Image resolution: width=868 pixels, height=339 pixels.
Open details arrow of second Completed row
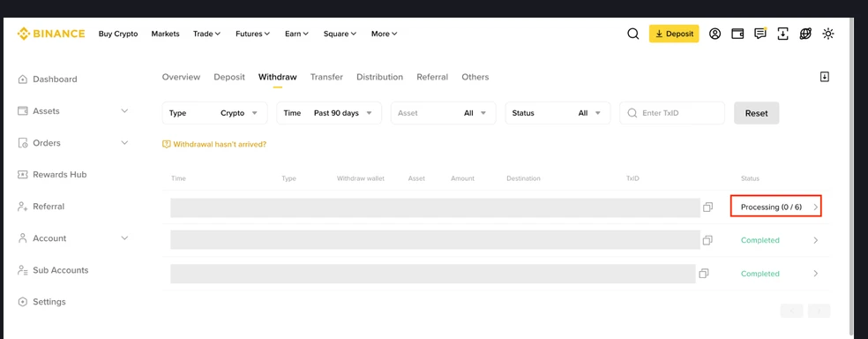click(815, 274)
